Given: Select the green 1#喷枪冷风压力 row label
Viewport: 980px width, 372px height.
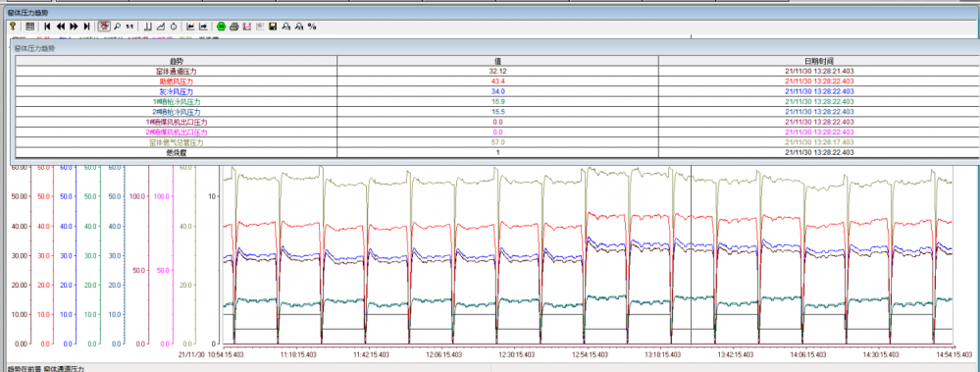Looking at the screenshot, I should pyautogui.click(x=177, y=101).
